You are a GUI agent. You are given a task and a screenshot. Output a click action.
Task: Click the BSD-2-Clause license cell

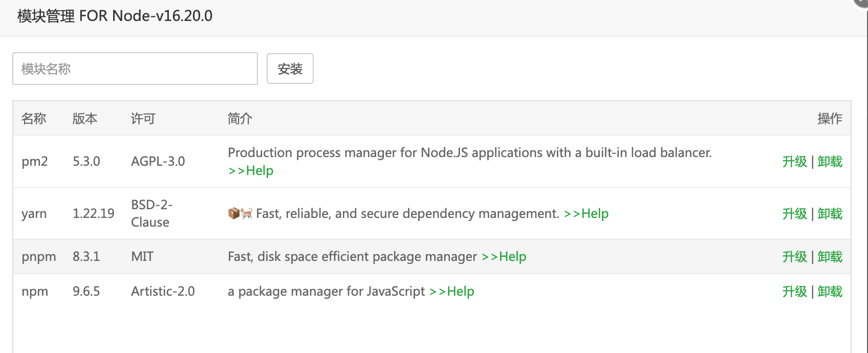pyautogui.click(x=152, y=213)
